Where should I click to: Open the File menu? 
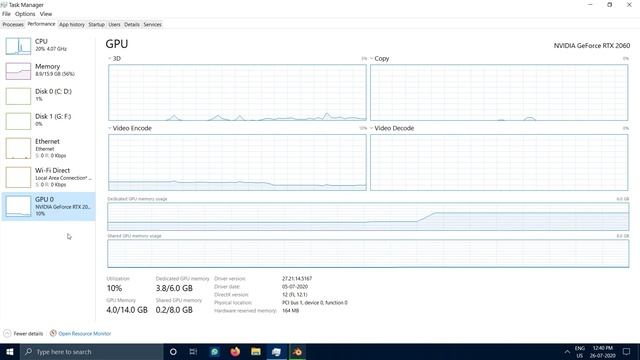7,14
